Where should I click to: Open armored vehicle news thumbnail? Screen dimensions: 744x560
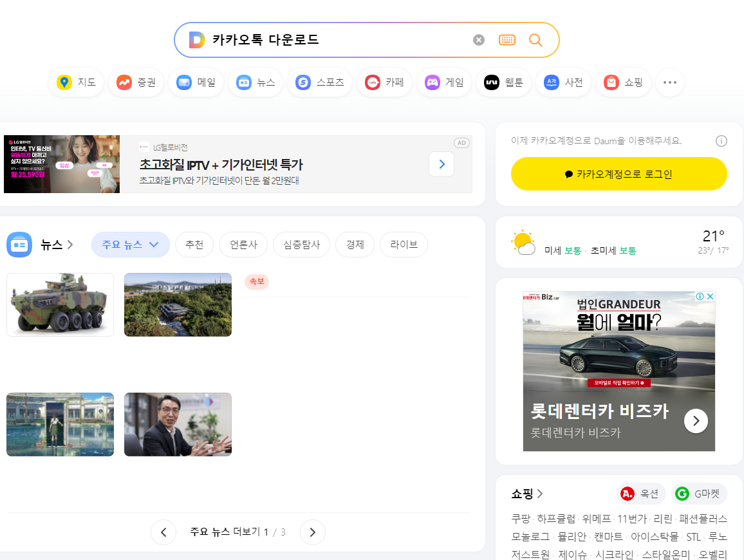60,304
